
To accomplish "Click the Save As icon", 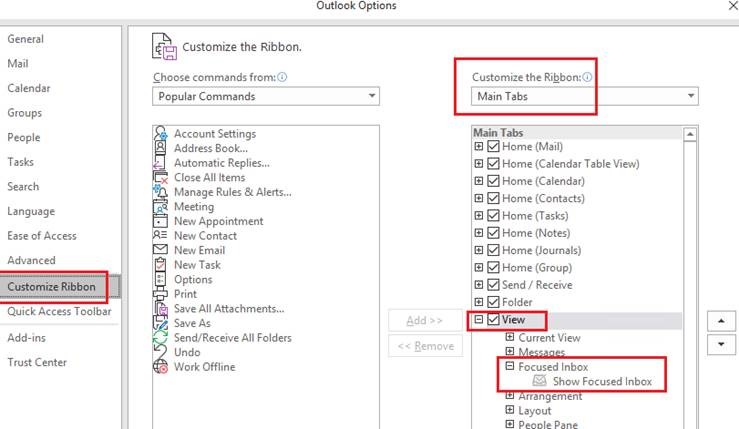I will tap(160, 323).
